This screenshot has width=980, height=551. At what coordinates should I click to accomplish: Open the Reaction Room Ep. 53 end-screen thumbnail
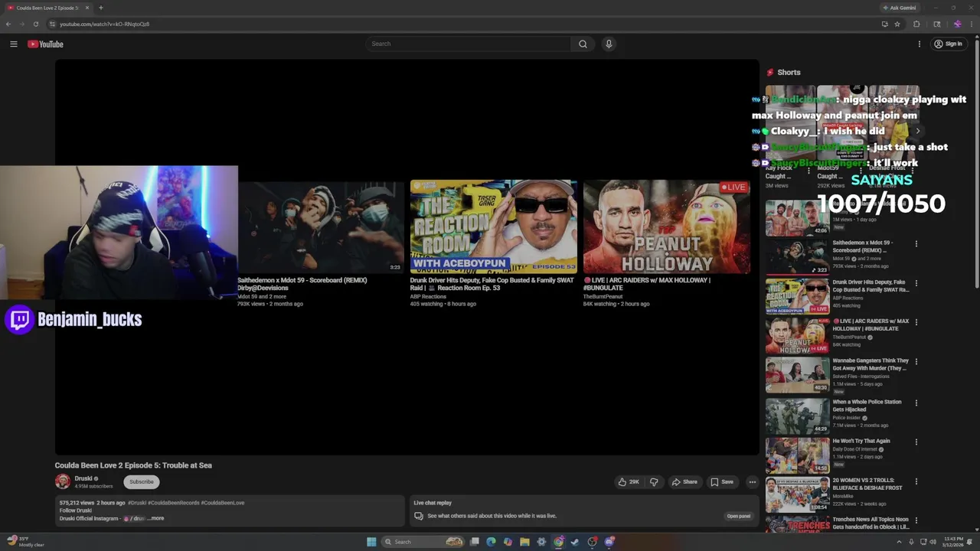click(494, 227)
